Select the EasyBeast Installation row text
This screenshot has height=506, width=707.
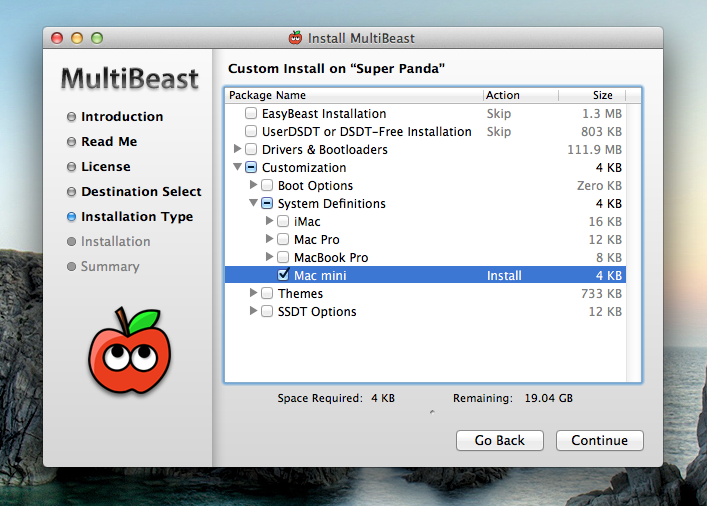(324, 114)
